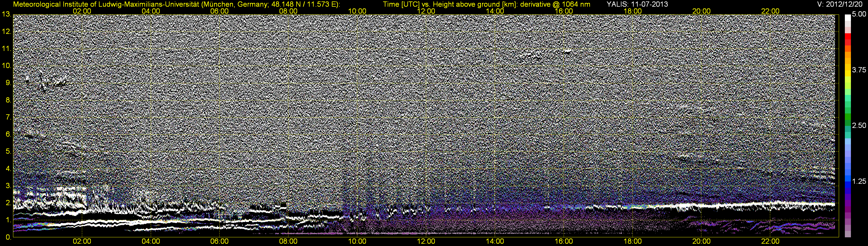868x246 pixels.
Task: Click the 14:00 label on upper time axis
Action: 495,11
